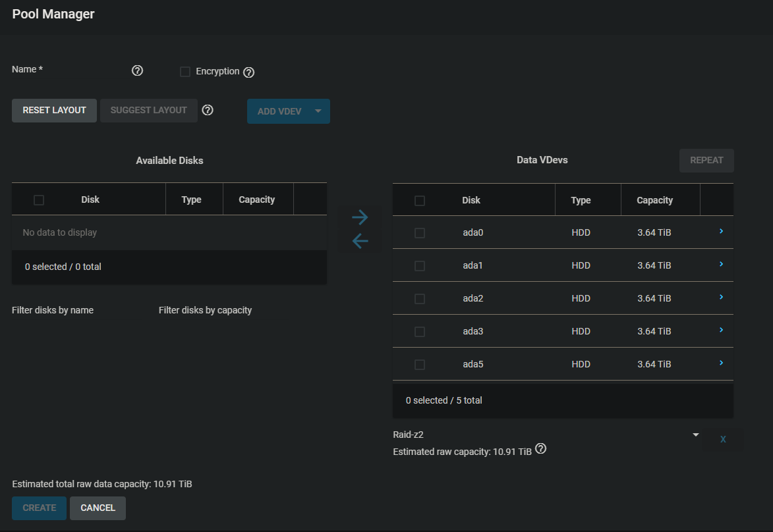Click the ada0 row's 3.64 TiB capacity
This screenshot has height=532, width=773.
click(654, 232)
